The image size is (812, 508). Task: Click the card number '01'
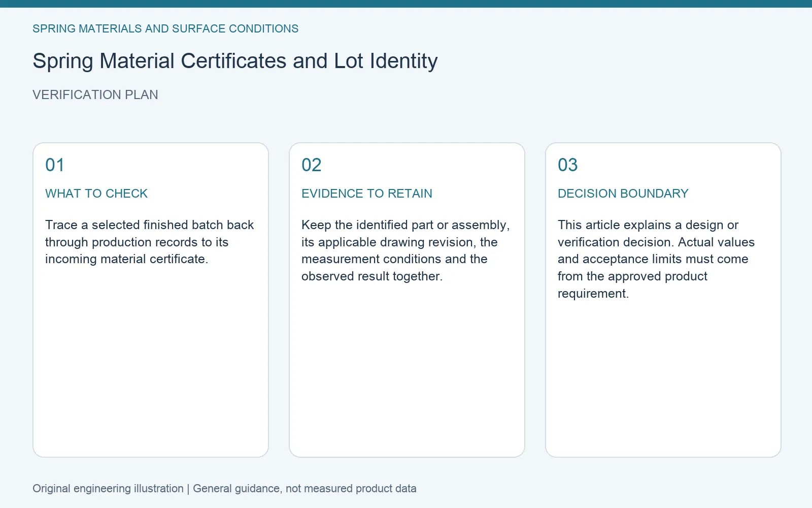coord(55,165)
